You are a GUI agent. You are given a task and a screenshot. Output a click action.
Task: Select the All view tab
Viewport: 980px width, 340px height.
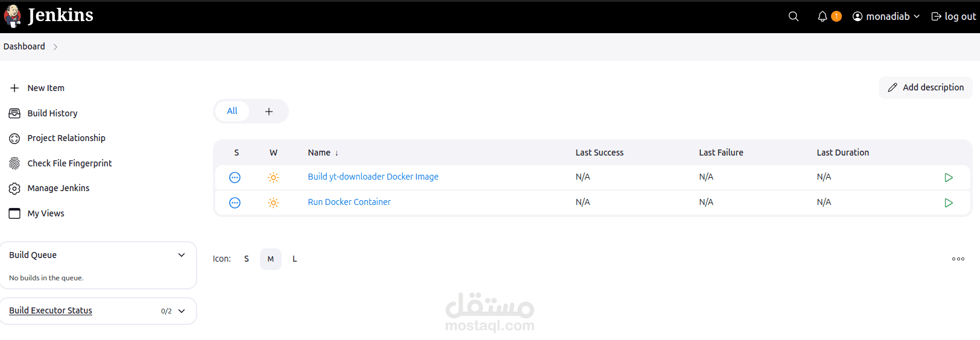coord(232,111)
